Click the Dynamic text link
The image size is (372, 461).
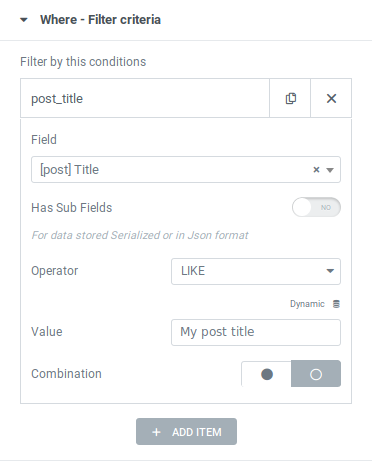pos(307,304)
